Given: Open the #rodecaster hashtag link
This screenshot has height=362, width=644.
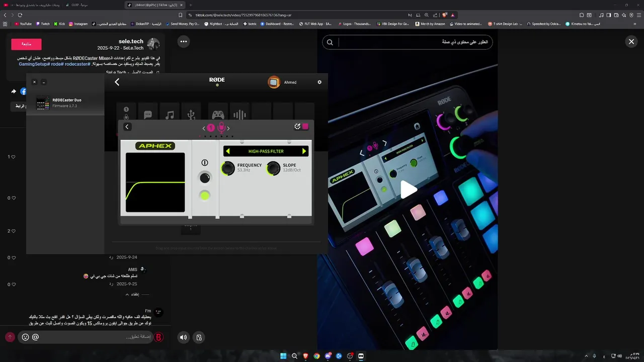Looking at the screenshot, I should point(77,64).
